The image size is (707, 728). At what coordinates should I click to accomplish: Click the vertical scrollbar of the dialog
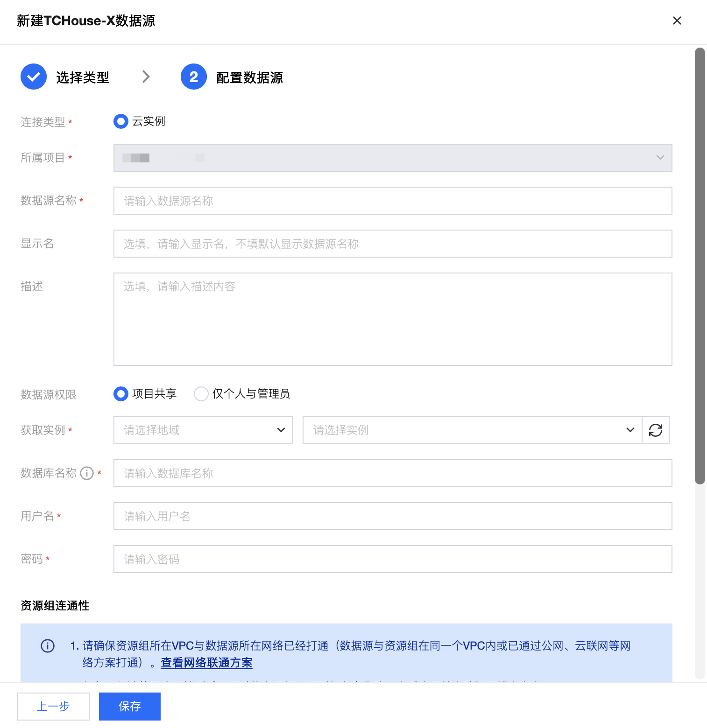tap(700, 266)
